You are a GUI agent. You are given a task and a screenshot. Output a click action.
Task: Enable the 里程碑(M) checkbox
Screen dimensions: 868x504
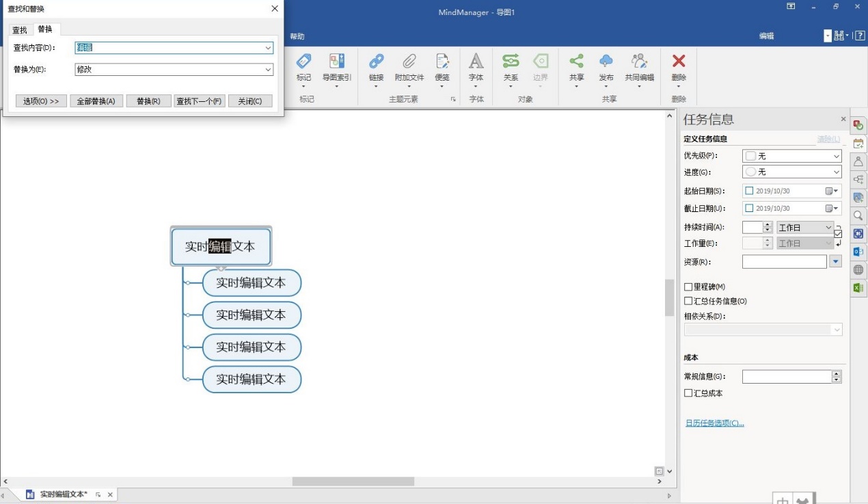688,287
